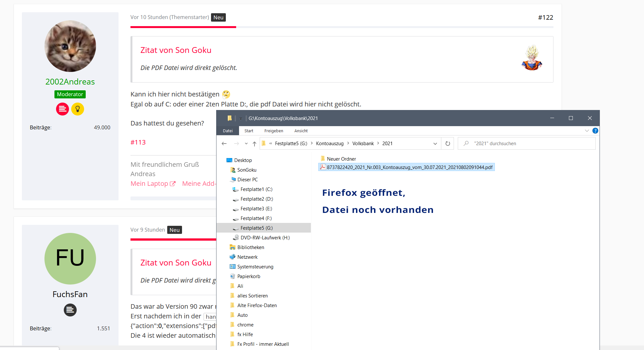This screenshot has height=350, width=644.
Task: Click the back navigation arrow in Explorer
Action: tap(224, 144)
